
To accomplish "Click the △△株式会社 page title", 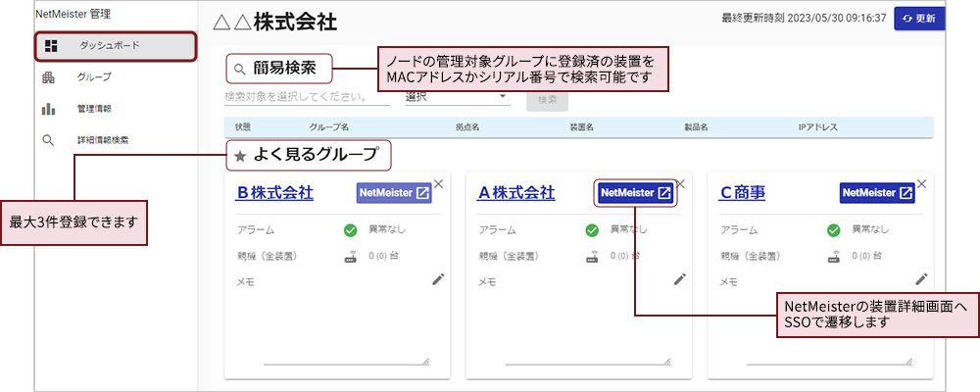I will click(275, 23).
